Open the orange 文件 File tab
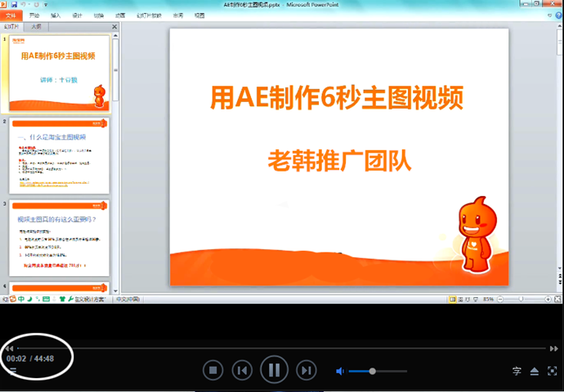Viewport: 564px width, 392px height. (11, 16)
